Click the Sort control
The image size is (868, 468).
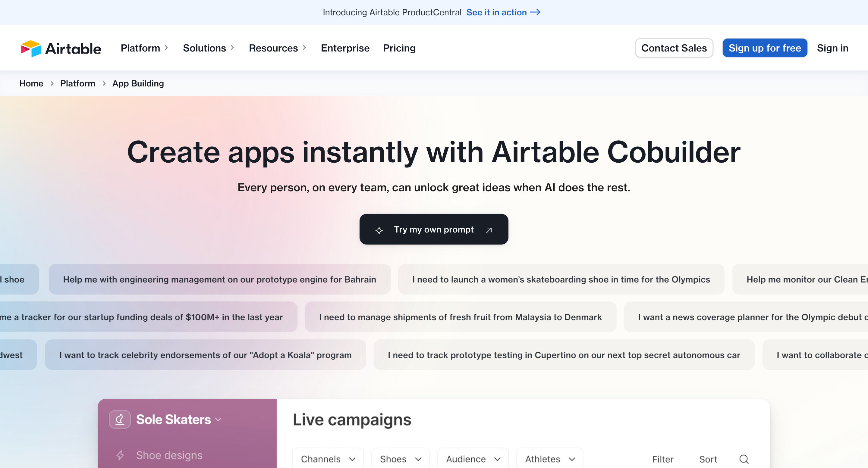click(708, 459)
